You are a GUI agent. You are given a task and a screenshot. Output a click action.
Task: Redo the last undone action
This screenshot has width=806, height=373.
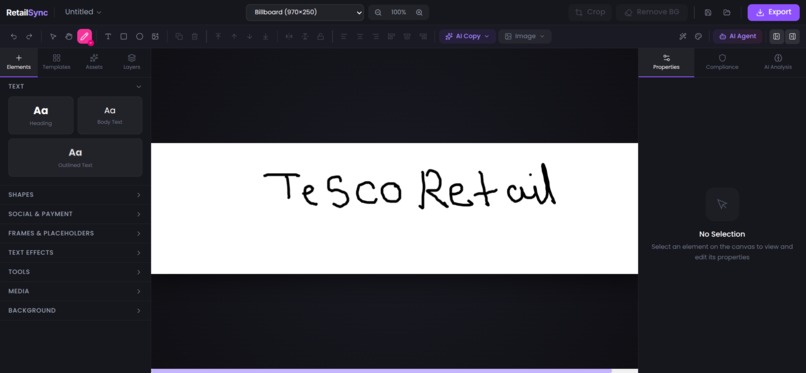click(29, 36)
